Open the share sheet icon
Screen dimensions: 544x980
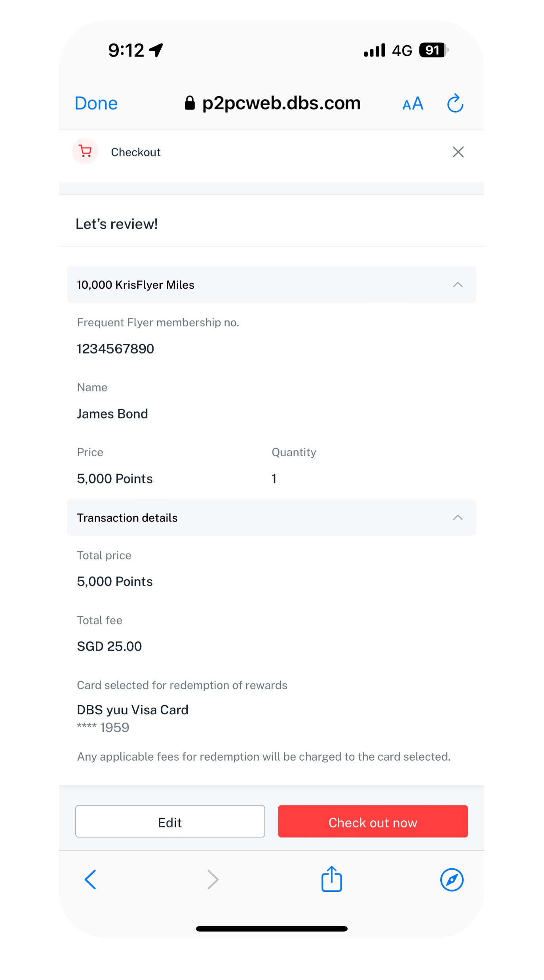[331, 879]
